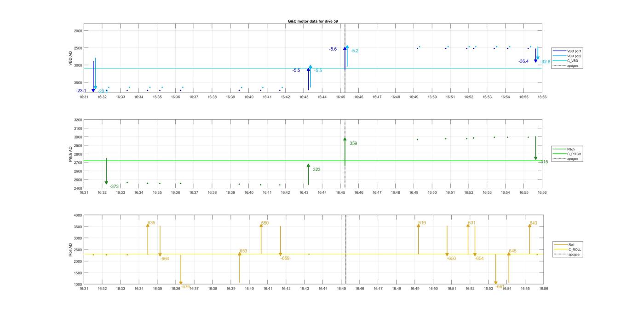The image size is (644, 319).
Task: Click the "Pitch AD" y-axis label
Action: coord(70,154)
